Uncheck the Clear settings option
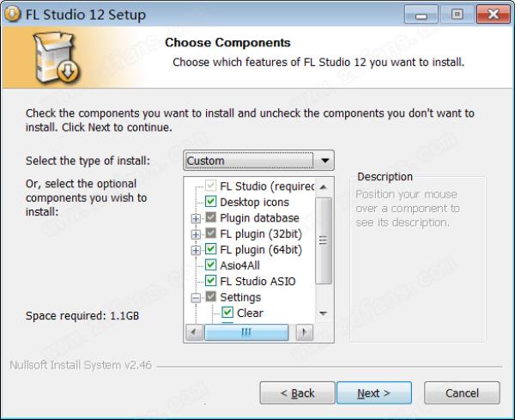 [x=227, y=312]
